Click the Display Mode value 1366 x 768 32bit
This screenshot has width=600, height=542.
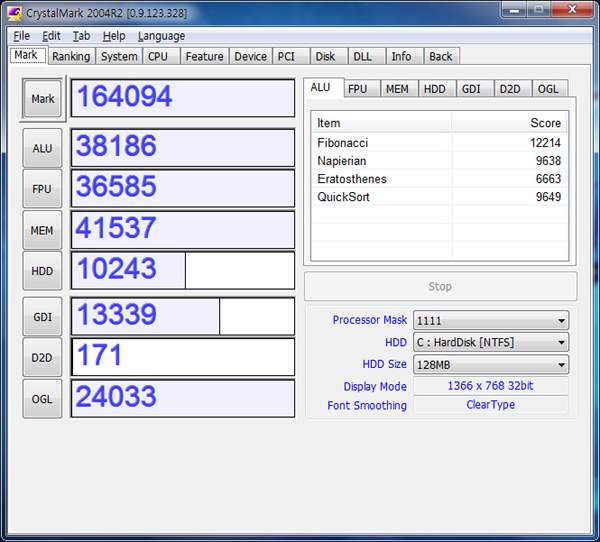(491, 385)
